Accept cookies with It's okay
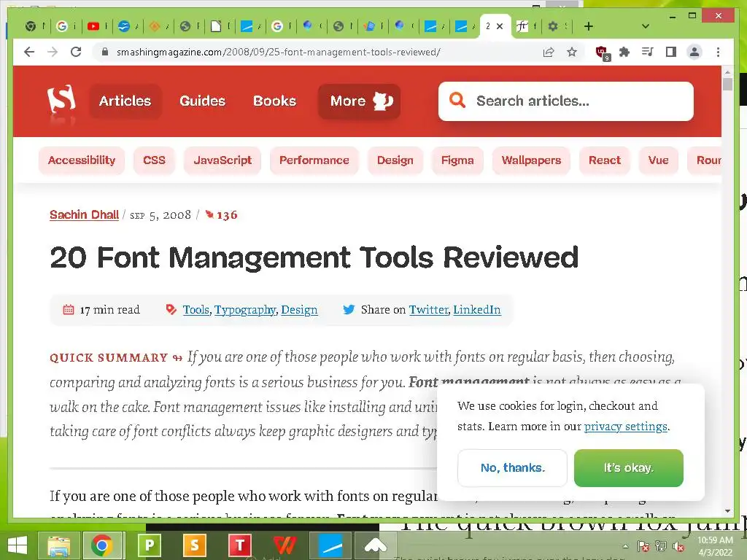Image resolution: width=747 pixels, height=560 pixels. click(628, 468)
